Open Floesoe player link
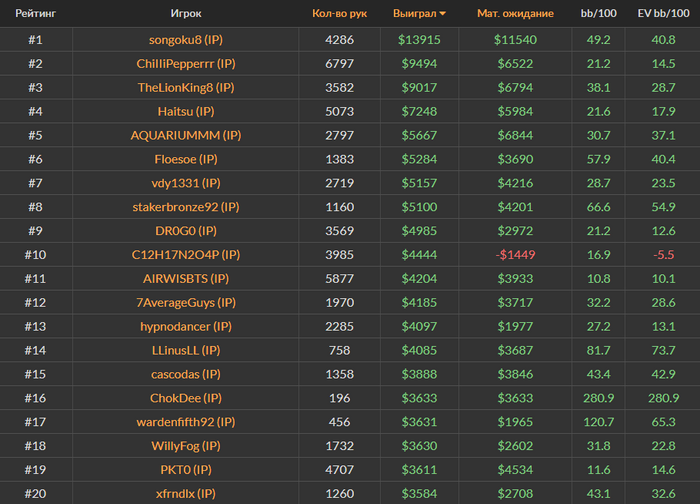 pos(185,159)
